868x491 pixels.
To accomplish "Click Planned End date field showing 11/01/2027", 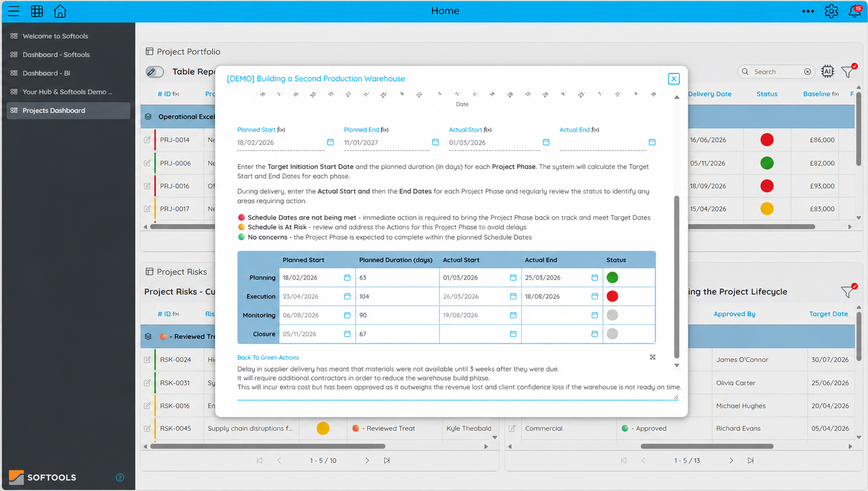I will pos(387,143).
